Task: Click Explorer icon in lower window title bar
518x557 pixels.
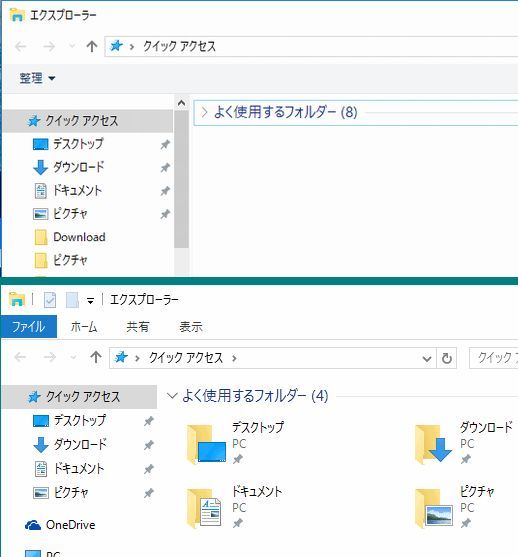Action: (17, 299)
